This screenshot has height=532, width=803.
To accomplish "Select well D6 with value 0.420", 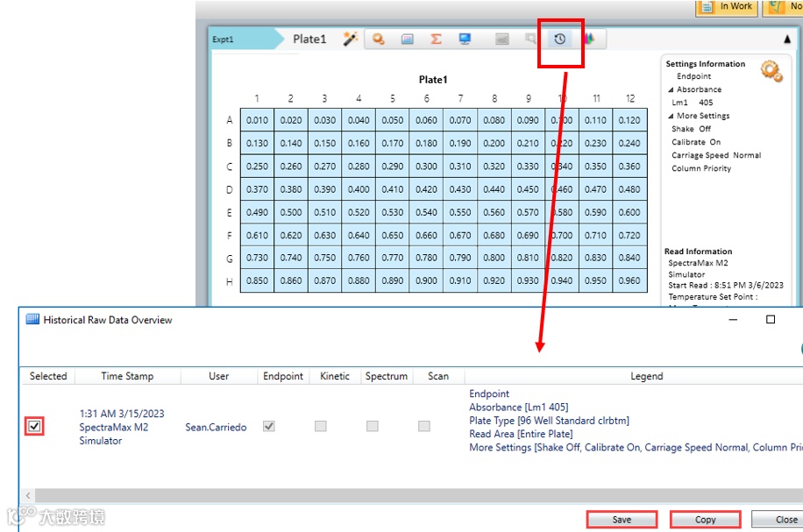I will pos(426,189).
